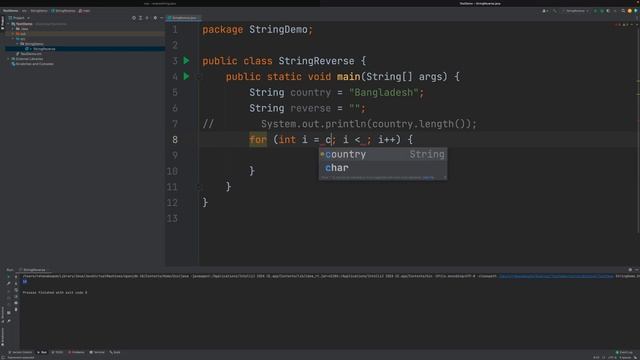The width and height of the screenshot is (640, 360).
Task: Fold the main method at line 4 gutter
Action: click(199, 76)
